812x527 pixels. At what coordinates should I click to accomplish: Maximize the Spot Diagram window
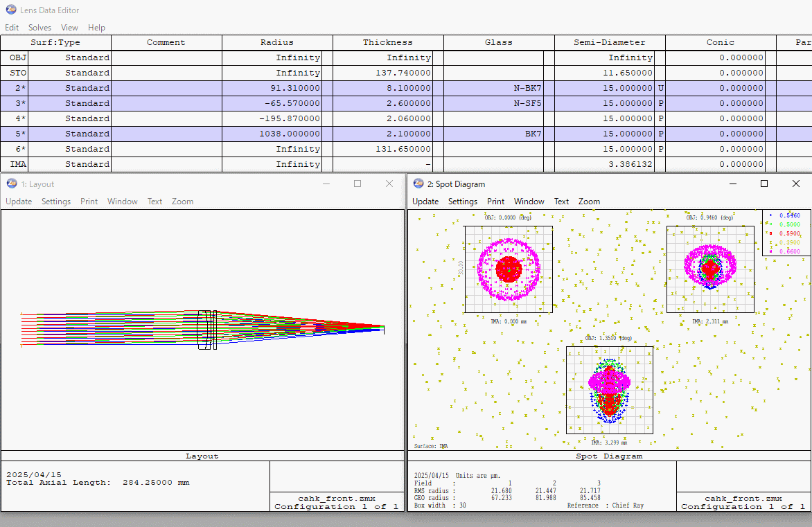click(764, 184)
